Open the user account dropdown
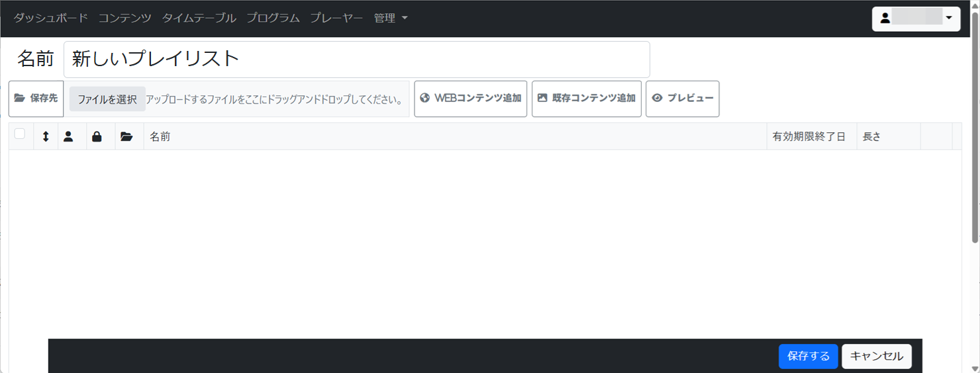The height and width of the screenshot is (373, 980). (916, 19)
